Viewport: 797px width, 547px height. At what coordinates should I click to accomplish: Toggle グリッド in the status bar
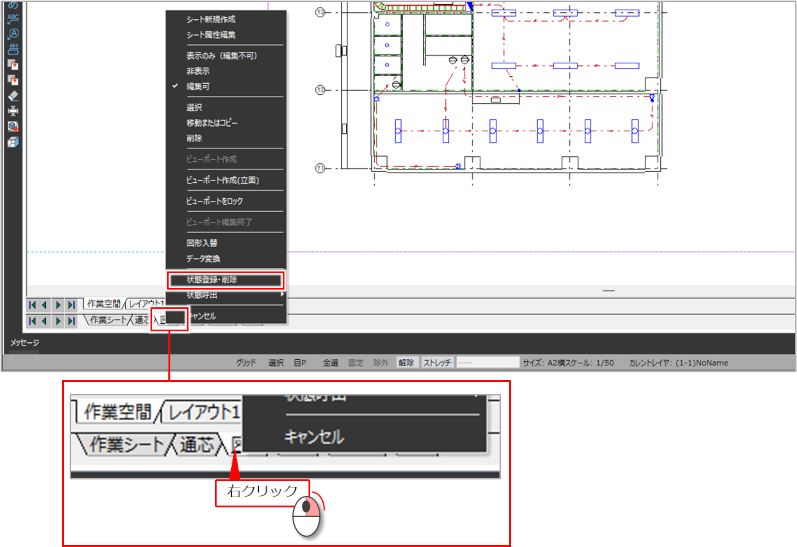[246, 363]
